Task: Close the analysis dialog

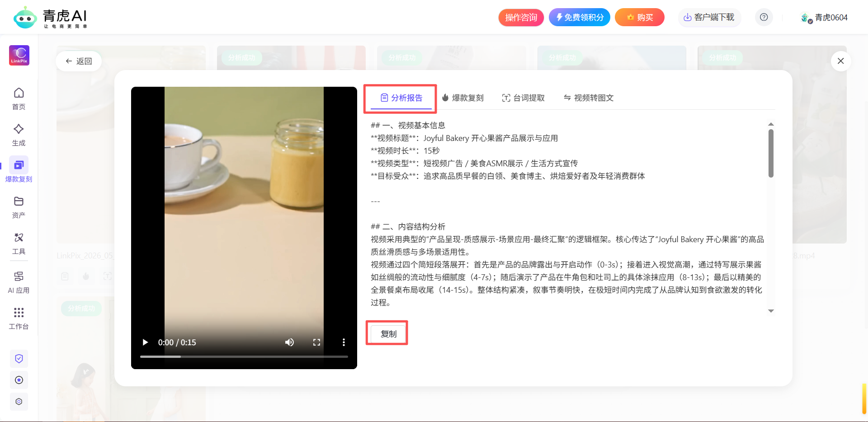Action: click(x=841, y=61)
